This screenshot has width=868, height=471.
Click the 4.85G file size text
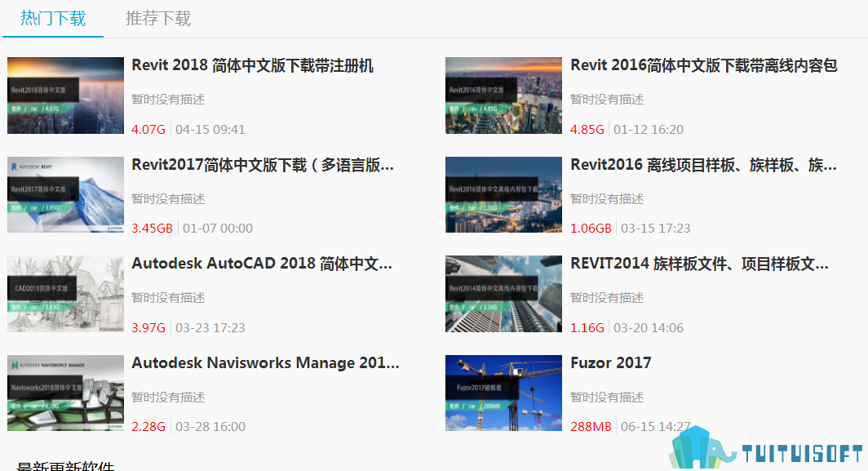(x=587, y=130)
